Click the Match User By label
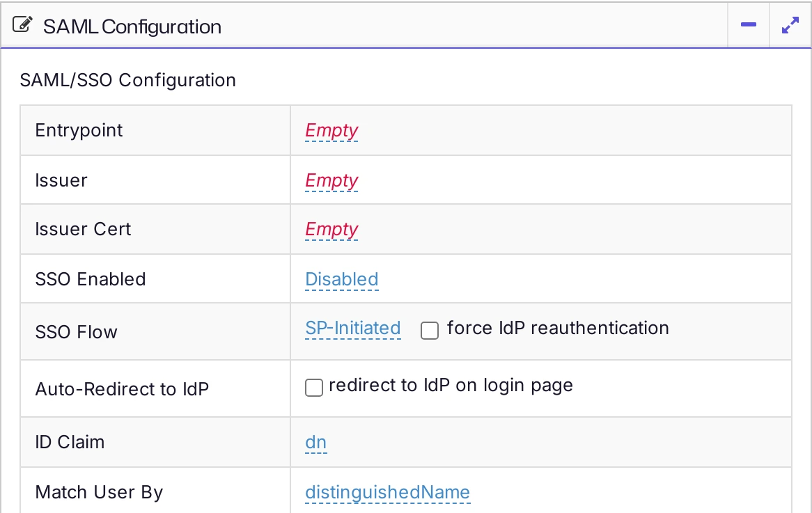The height and width of the screenshot is (513, 812). click(x=99, y=492)
